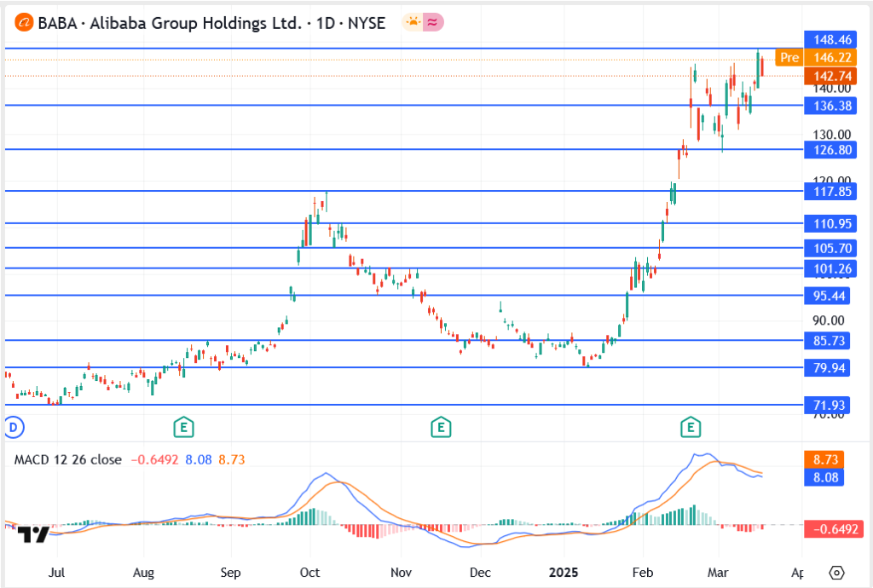Click the 101.26 price level label
873x588 pixels.
[832, 269]
